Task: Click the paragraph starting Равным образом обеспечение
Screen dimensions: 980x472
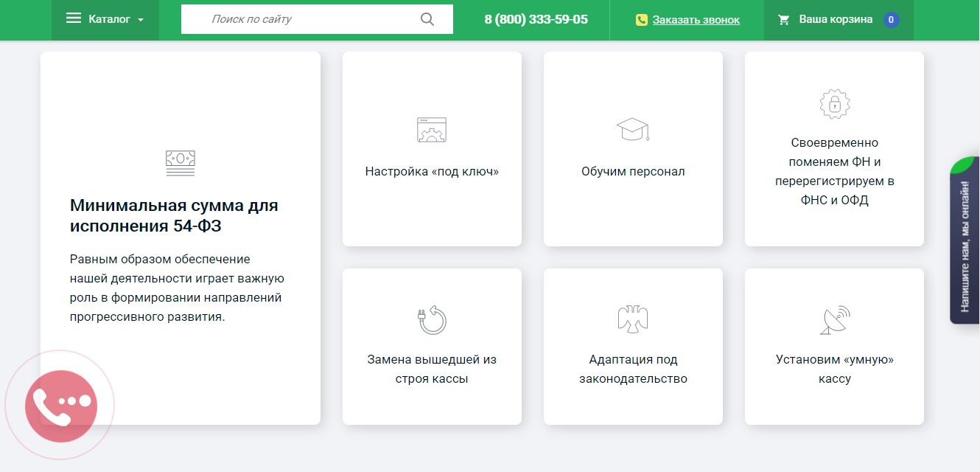Action: (177, 288)
